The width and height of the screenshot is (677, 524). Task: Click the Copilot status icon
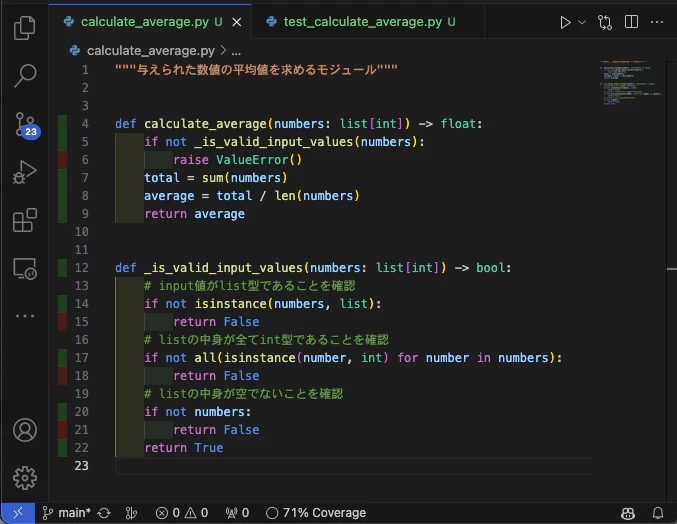628,513
